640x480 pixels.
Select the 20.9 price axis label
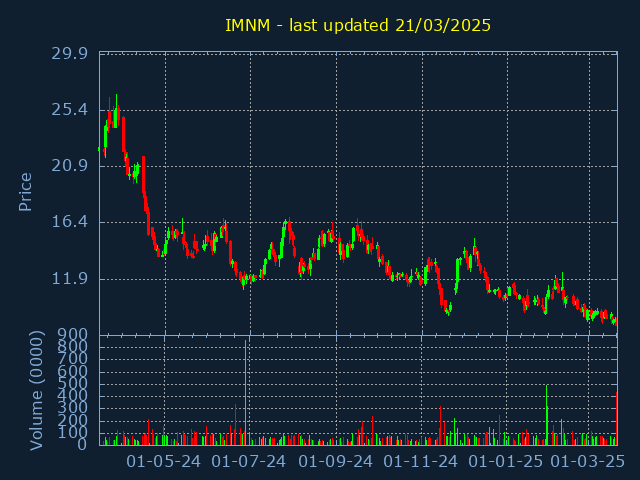(69, 166)
